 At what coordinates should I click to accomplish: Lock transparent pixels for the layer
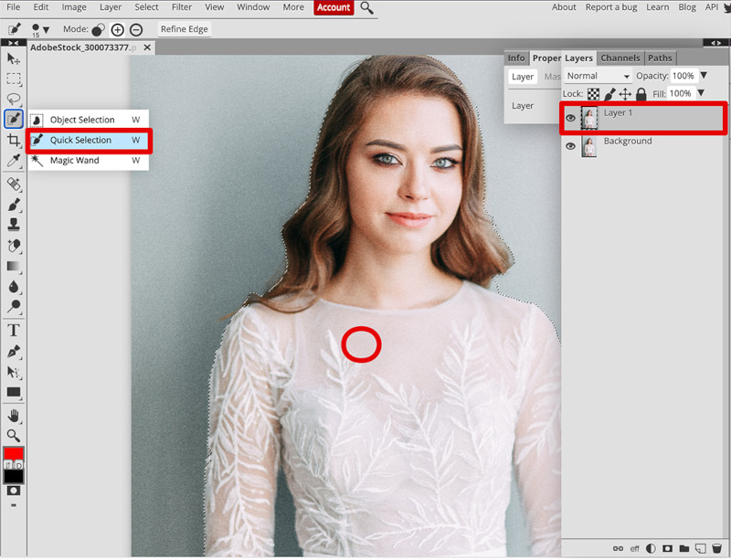592,93
